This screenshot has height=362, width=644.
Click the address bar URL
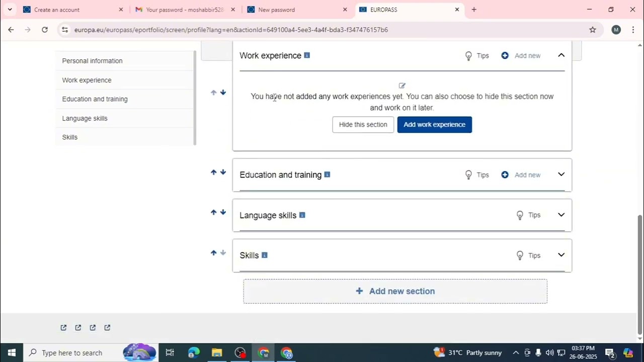tap(231, 30)
